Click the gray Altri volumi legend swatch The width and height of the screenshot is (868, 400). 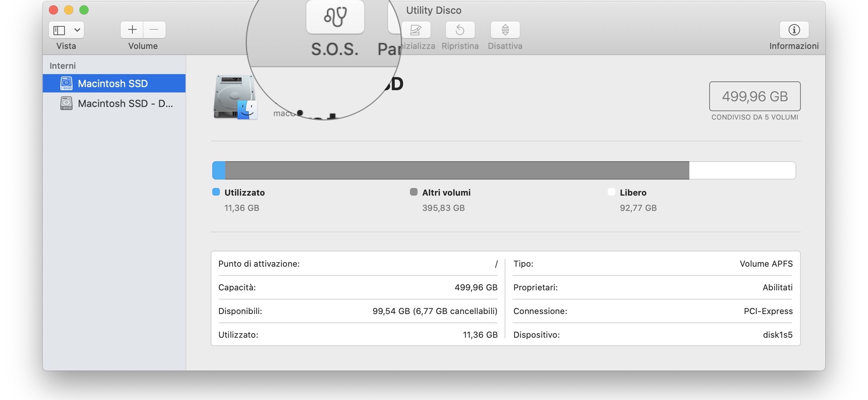[x=414, y=192]
